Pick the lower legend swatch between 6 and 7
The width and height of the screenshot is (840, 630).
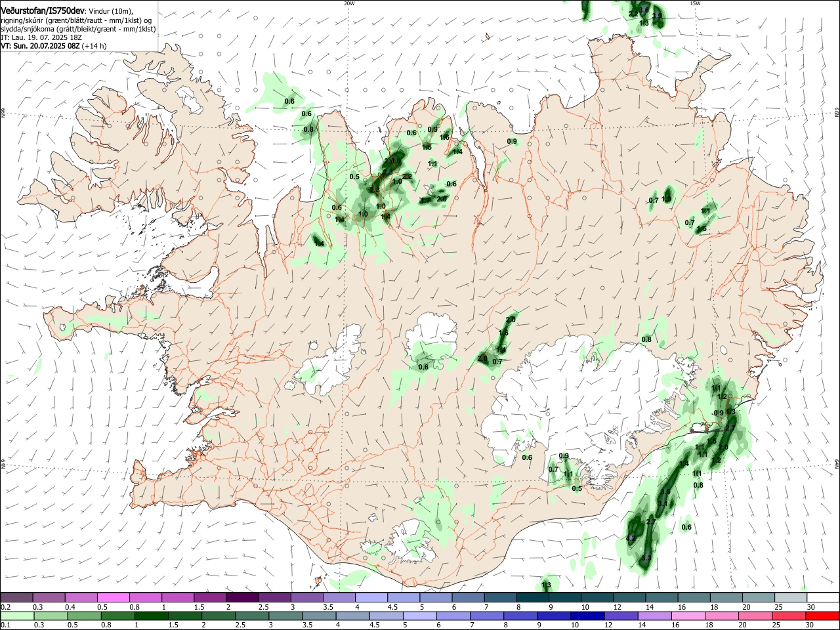click(453, 616)
